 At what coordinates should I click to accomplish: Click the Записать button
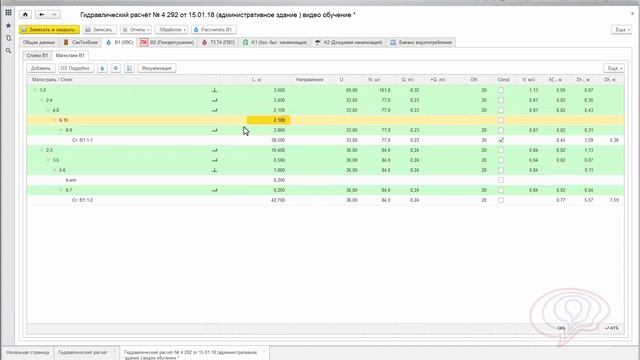pos(99,30)
